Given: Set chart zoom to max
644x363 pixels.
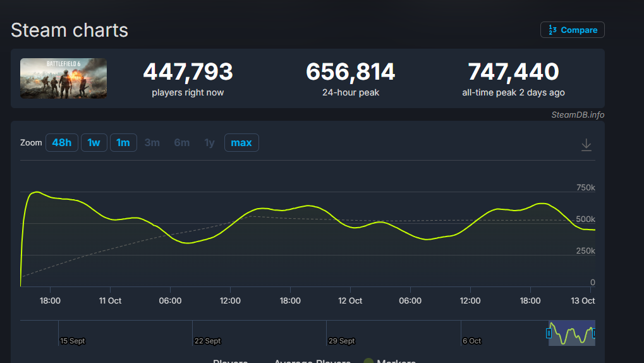Looking at the screenshot, I should (241, 143).
